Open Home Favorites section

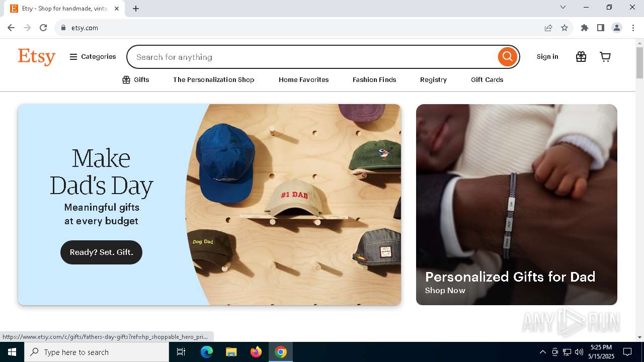(x=304, y=79)
